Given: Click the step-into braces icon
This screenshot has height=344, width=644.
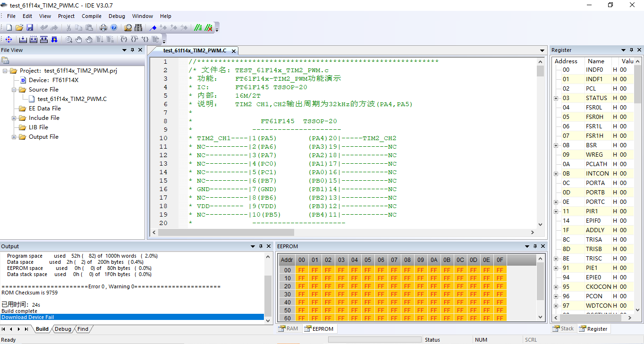Looking at the screenshot, I should click(124, 39).
